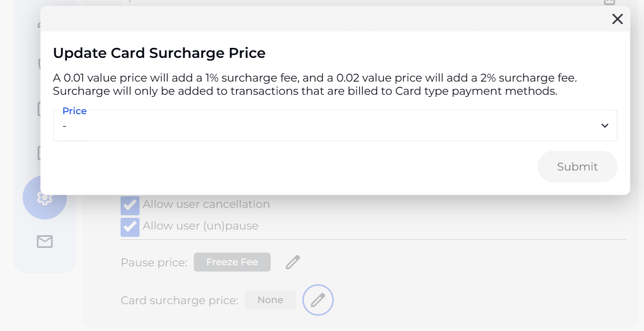
Task: Expand the Price chevron arrow
Action: click(605, 126)
